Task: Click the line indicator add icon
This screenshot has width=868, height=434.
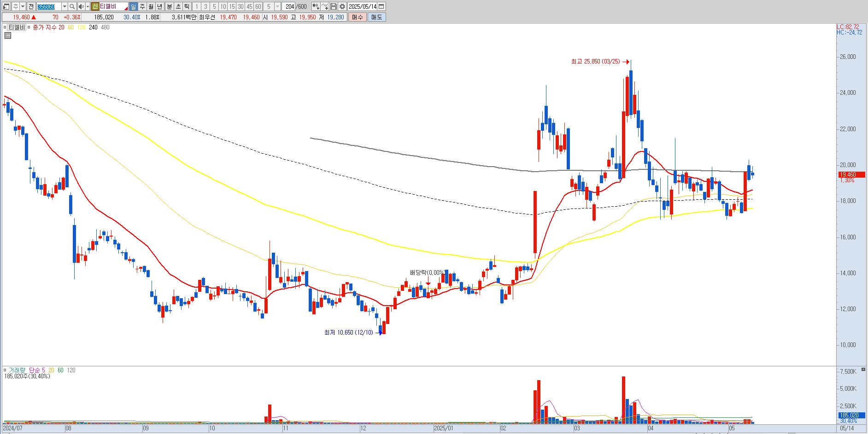Action: click(325, 6)
